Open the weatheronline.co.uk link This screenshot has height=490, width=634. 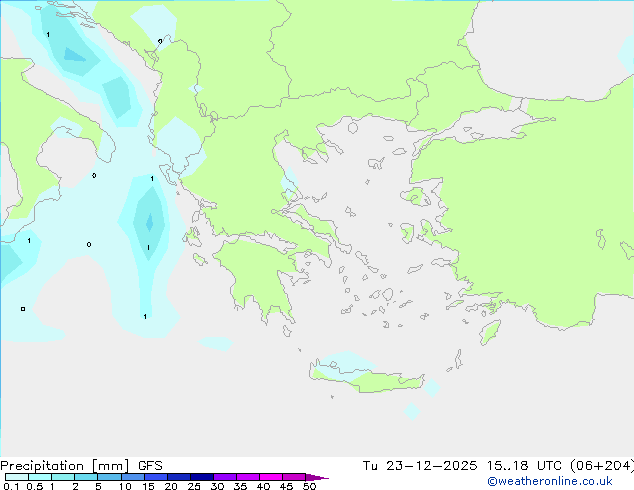(x=550, y=481)
